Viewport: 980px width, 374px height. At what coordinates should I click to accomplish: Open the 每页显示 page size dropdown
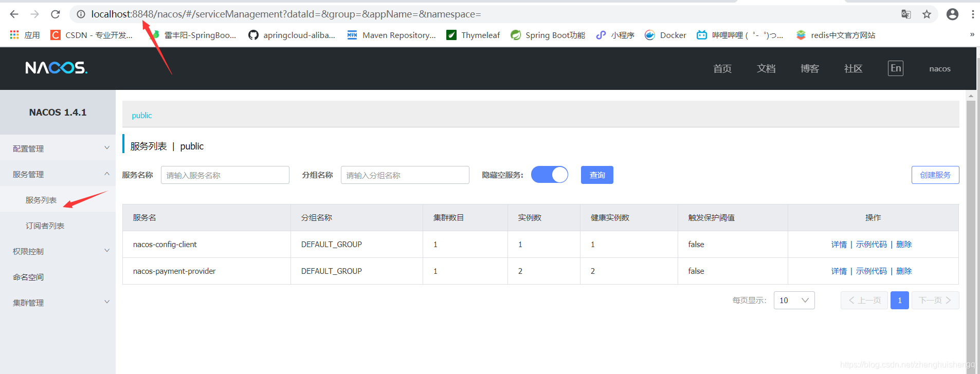[x=794, y=300]
